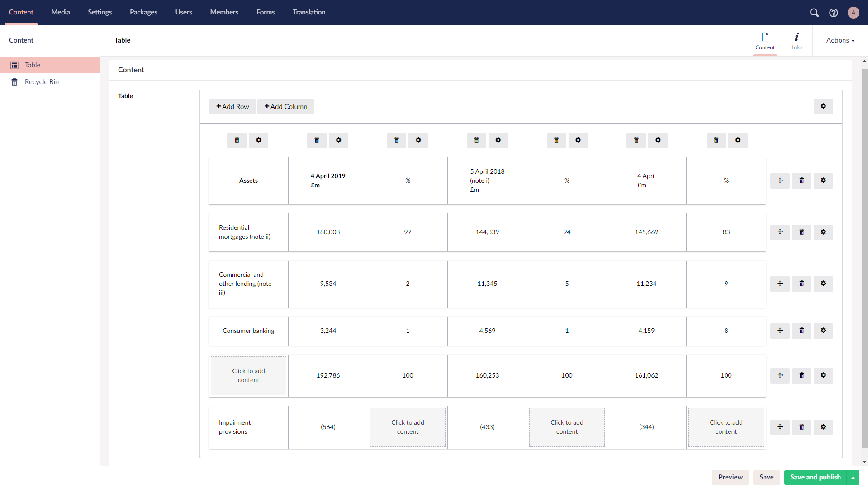Viewport: 868px width, 488px height.
Task: Edit the cell containing 4,569
Action: click(487, 331)
